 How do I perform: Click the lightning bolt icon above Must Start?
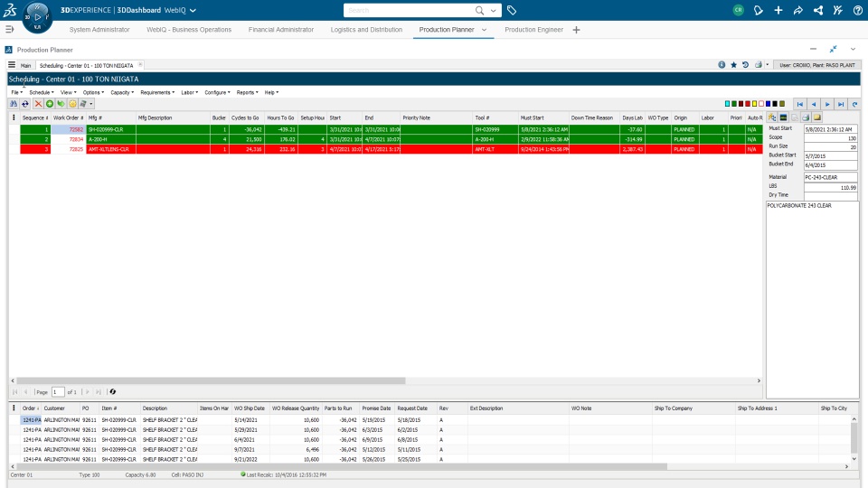click(772, 117)
